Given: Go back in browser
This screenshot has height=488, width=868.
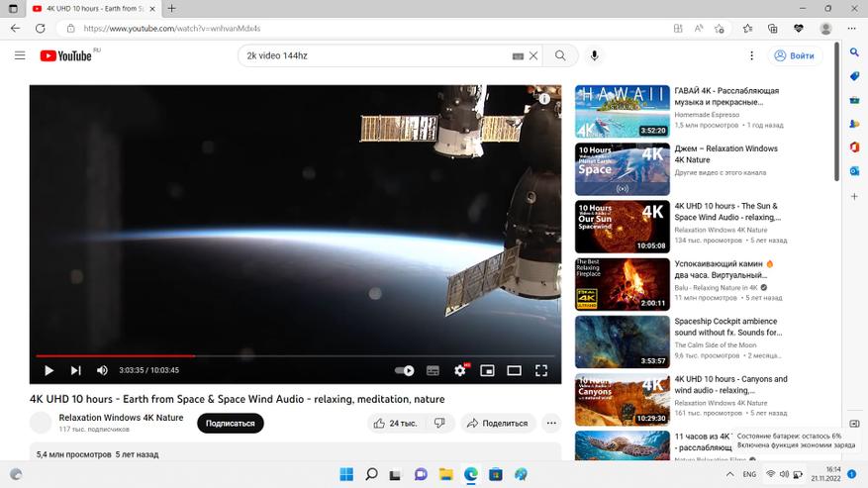Looking at the screenshot, I should click(16, 29).
